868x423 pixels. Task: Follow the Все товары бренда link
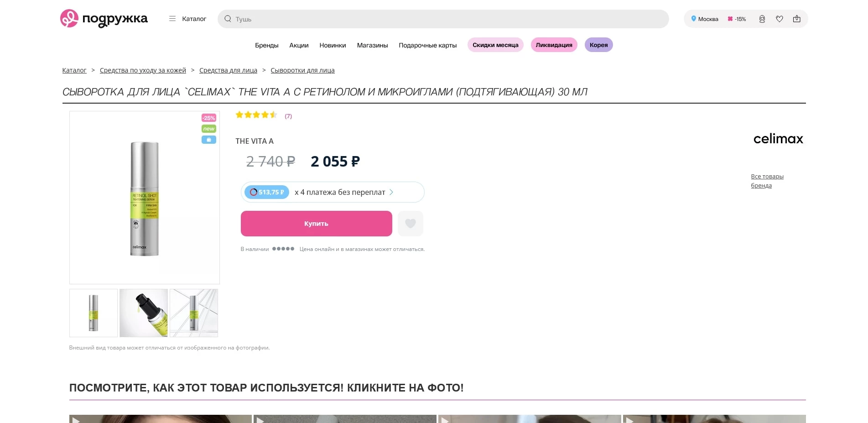pos(767,181)
